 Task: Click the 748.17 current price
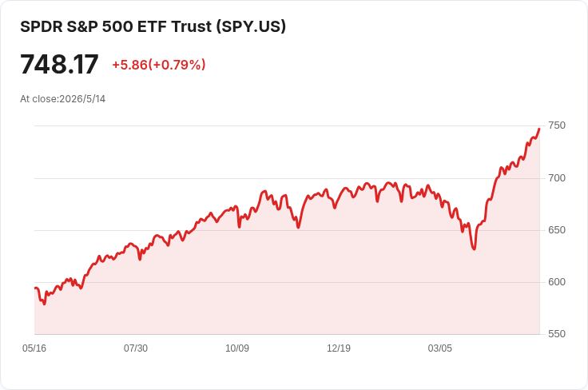[59, 65]
